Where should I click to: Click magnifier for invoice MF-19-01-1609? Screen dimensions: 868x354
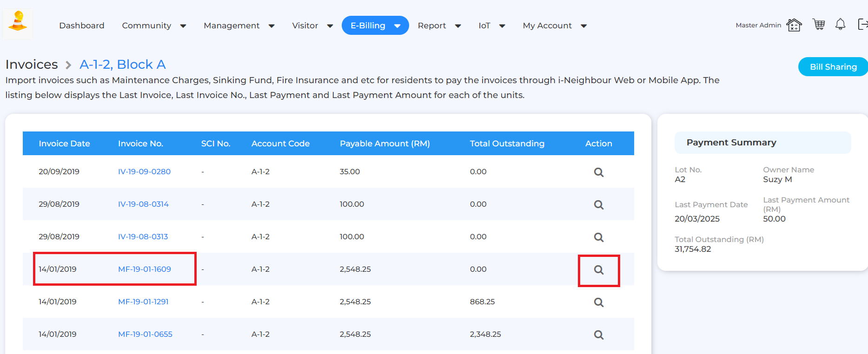tap(598, 270)
